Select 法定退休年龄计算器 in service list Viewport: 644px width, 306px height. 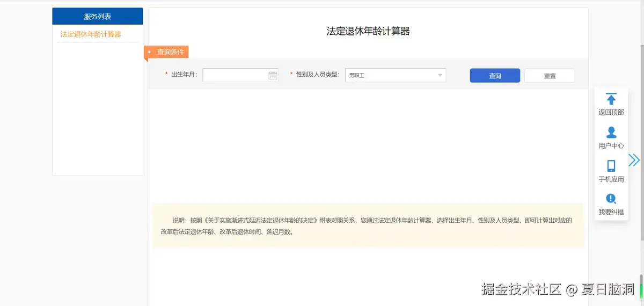point(91,34)
